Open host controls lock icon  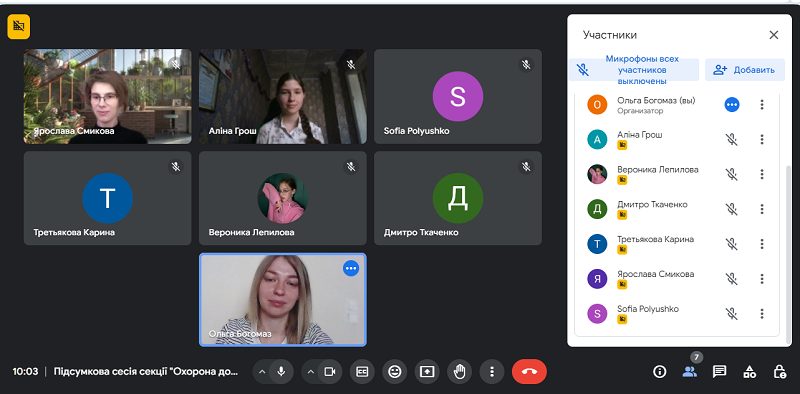click(x=780, y=372)
